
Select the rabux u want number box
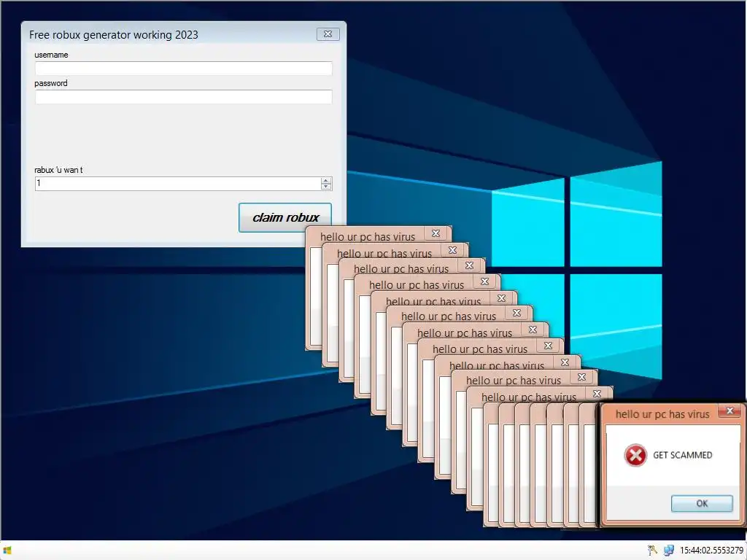point(178,183)
